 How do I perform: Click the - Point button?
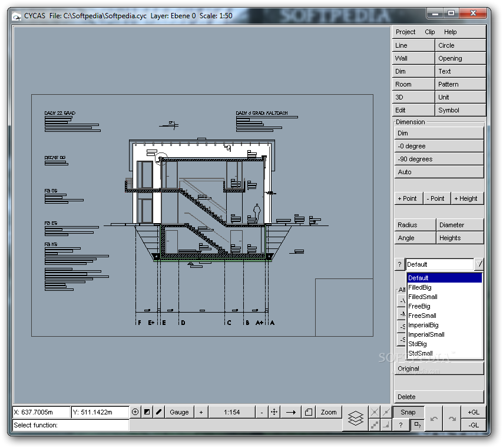tap(436, 198)
